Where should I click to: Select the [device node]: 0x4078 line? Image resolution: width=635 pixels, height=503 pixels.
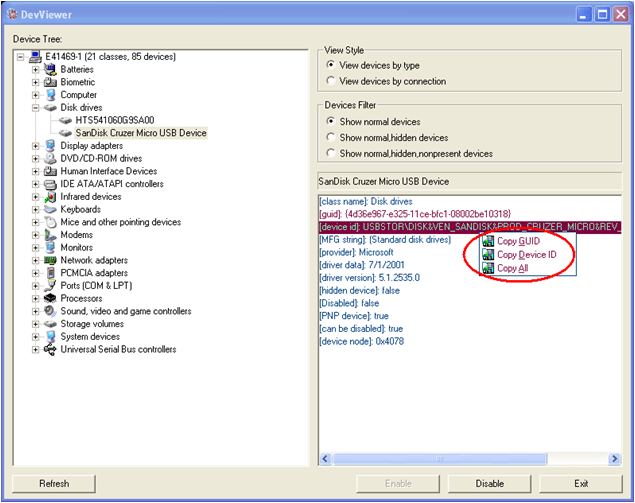click(x=362, y=341)
